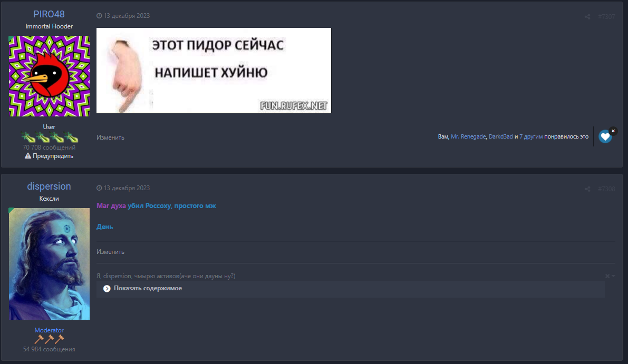Remove your like via the × on the heart
628x364 pixels.
pyautogui.click(x=613, y=130)
